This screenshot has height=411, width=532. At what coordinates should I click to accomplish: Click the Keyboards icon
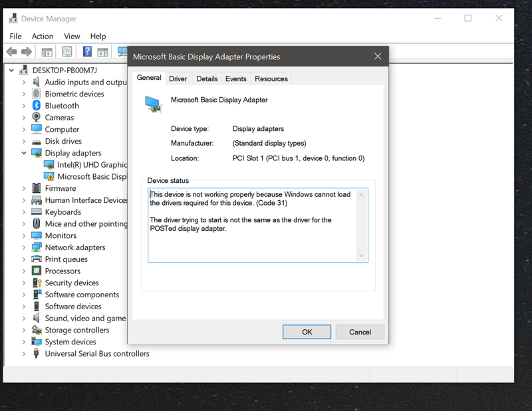pos(37,211)
